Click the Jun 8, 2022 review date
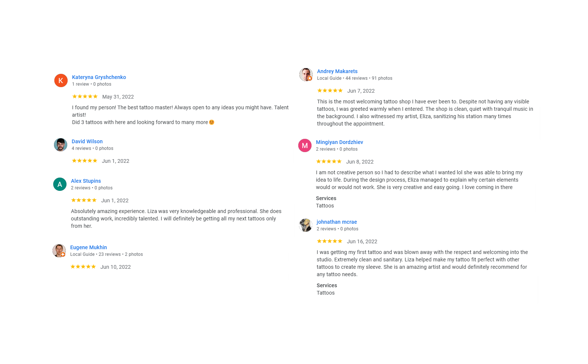 coord(360,162)
